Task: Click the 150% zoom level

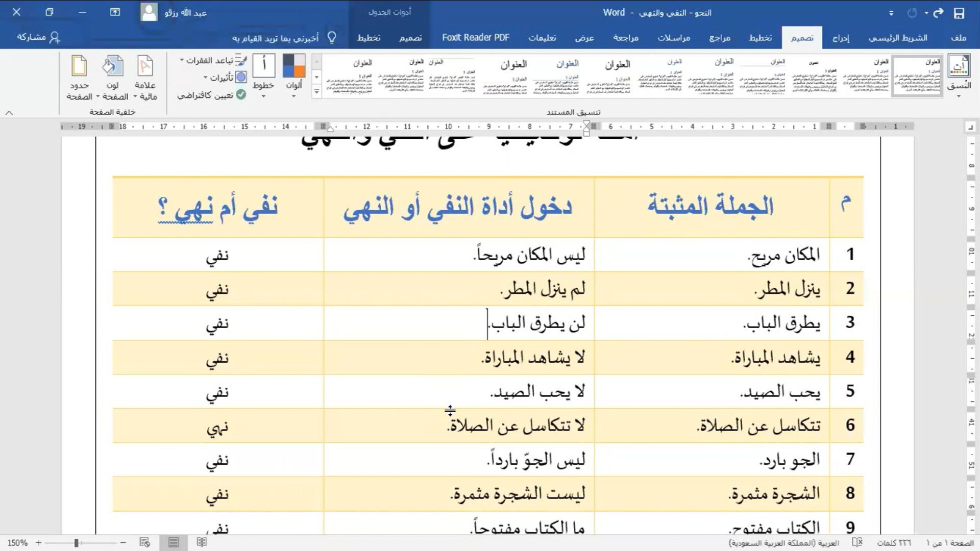Action: pyautogui.click(x=17, y=543)
